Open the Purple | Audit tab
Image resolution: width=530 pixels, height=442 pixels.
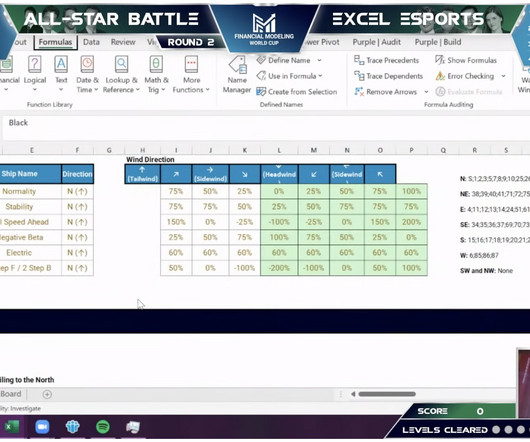pyautogui.click(x=377, y=42)
